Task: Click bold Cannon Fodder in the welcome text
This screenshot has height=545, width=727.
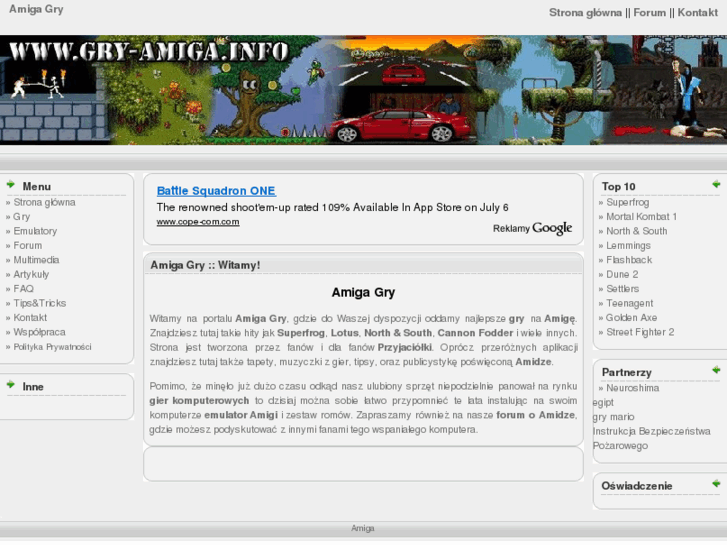Action: click(475, 333)
